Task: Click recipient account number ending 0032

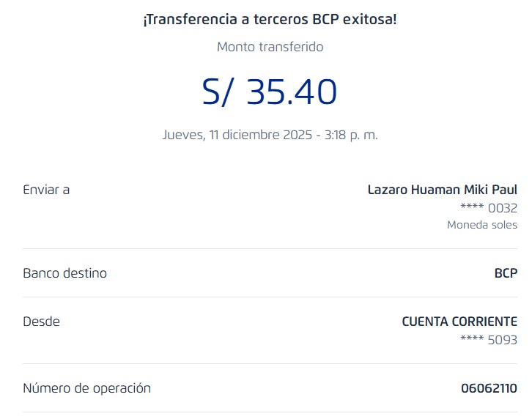Action: click(488, 208)
